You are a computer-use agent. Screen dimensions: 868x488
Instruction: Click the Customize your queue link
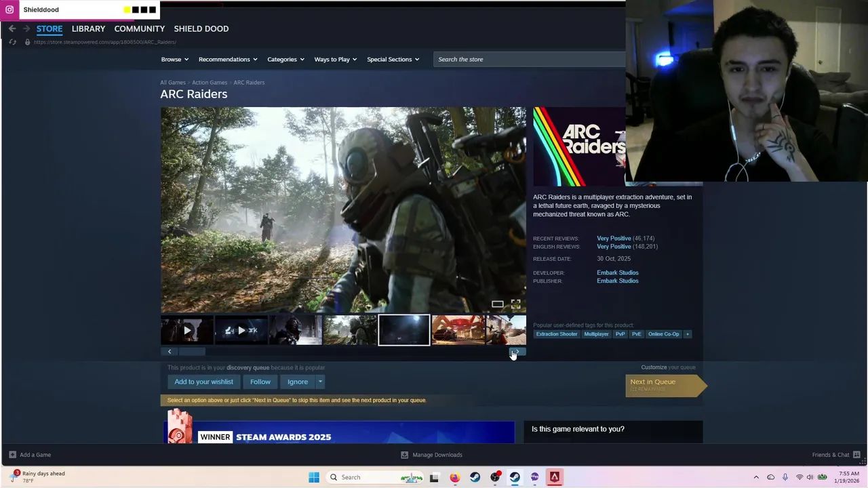pyautogui.click(x=668, y=367)
